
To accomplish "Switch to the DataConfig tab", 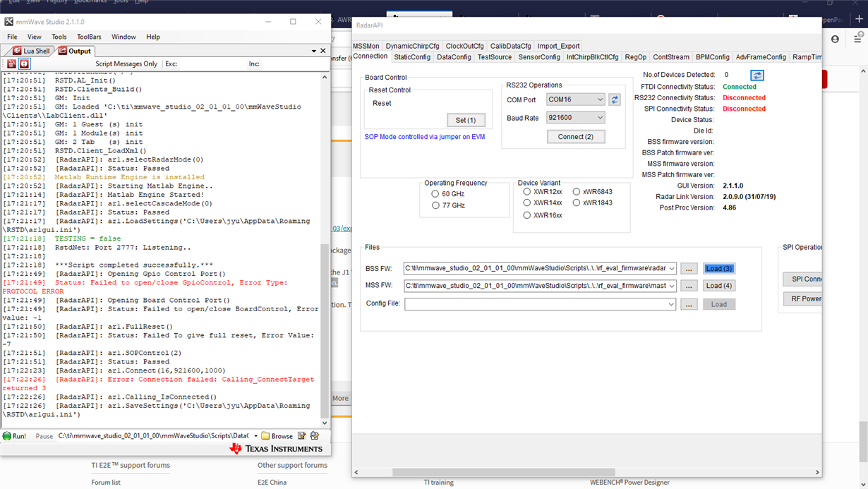I will point(454,57).
